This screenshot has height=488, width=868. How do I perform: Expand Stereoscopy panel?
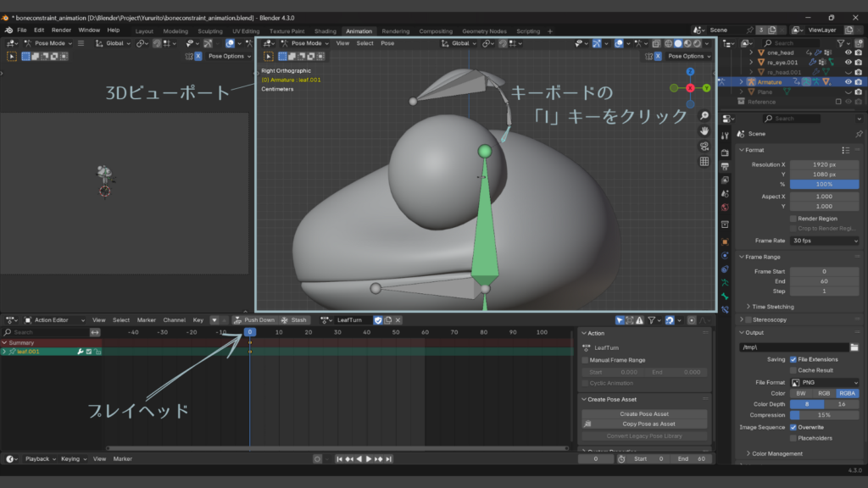point(741,319)
